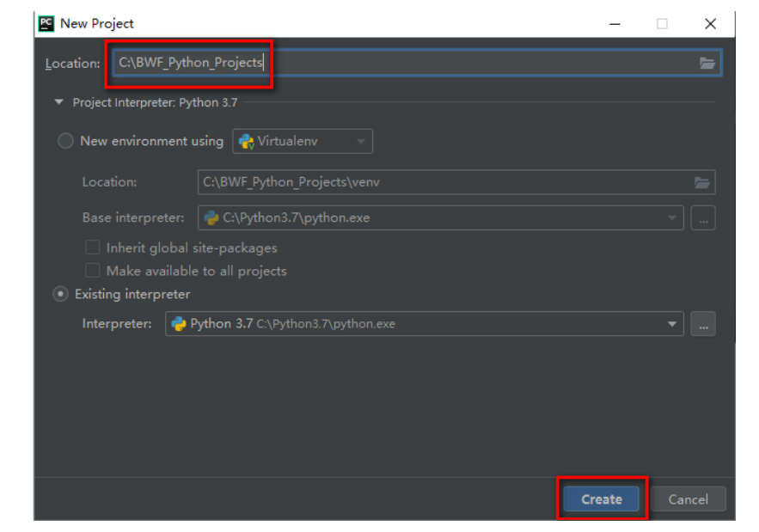Click venv Location field C:\BWF_Python_Projects\venv

click(x=456, y=182)
